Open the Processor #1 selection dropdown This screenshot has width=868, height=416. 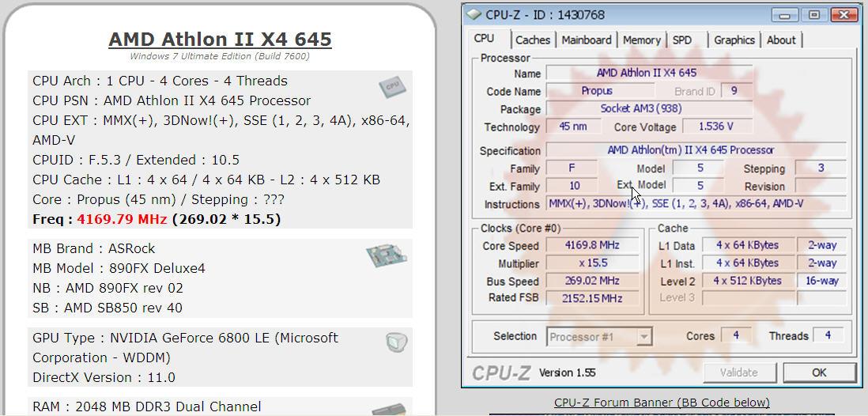click(x=599, y=336)
